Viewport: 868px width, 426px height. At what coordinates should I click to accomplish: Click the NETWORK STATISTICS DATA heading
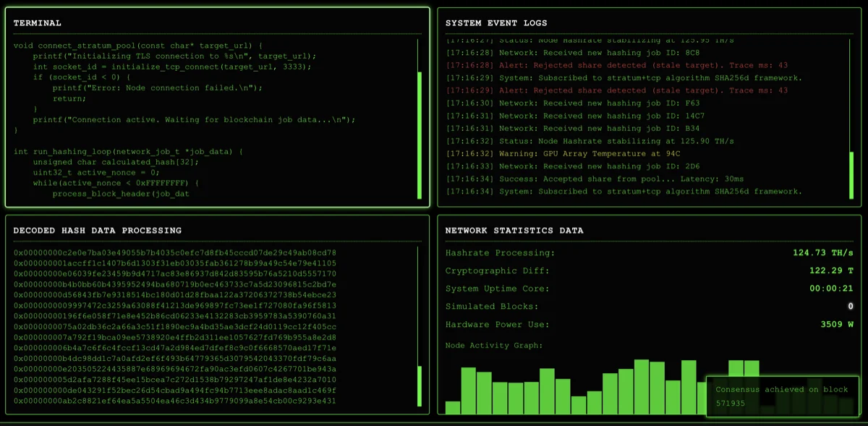514,231
